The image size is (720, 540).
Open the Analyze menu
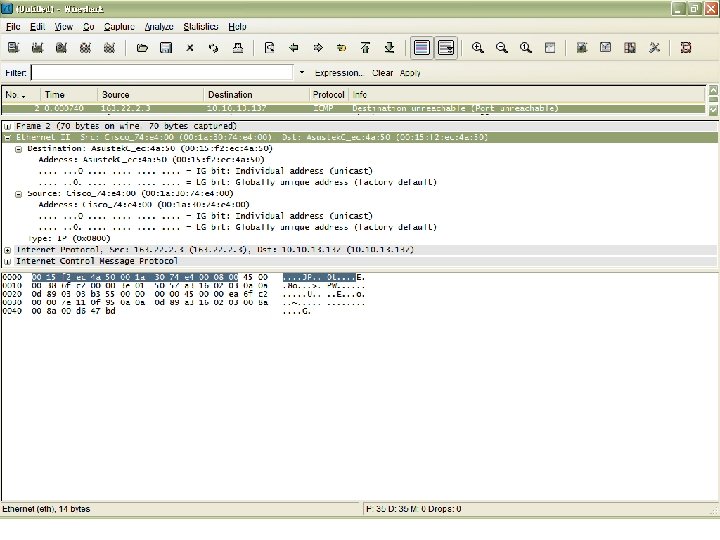pyautogui.click(x=159, y=27)
